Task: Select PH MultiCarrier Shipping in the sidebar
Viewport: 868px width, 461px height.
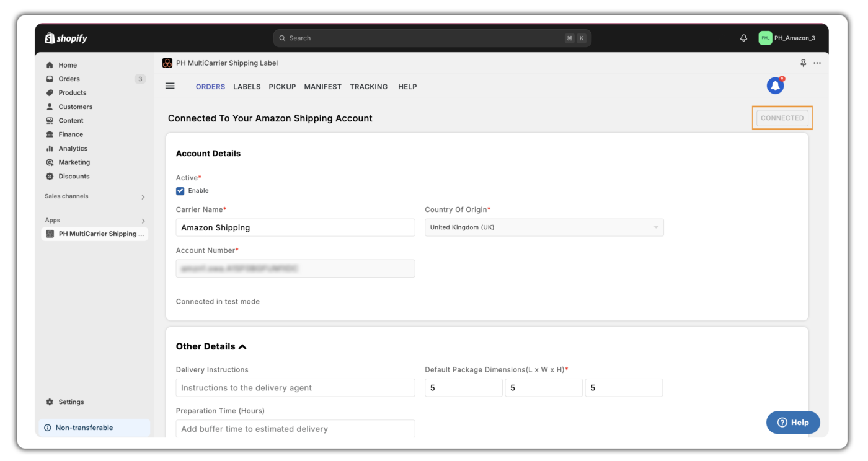Action: (95, 234)
